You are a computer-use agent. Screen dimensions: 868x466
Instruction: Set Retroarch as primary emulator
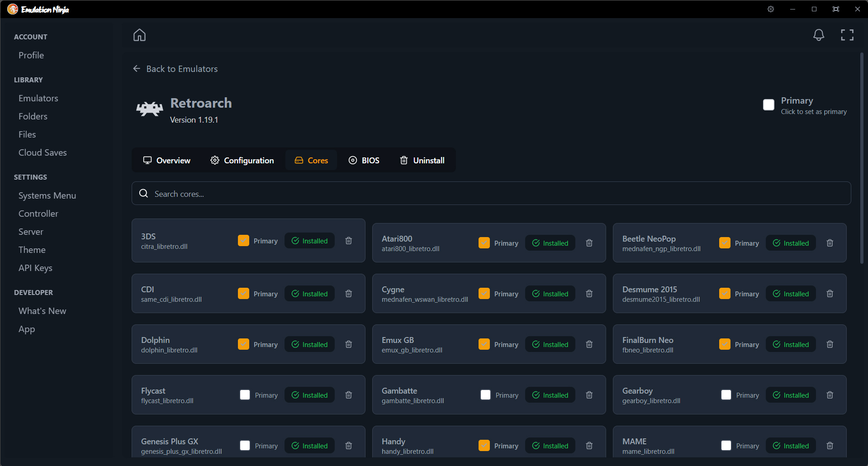[768, 105]
